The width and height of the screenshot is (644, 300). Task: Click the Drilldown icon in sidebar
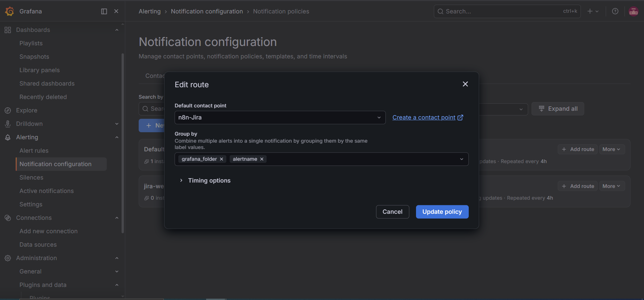coord(8,124)
